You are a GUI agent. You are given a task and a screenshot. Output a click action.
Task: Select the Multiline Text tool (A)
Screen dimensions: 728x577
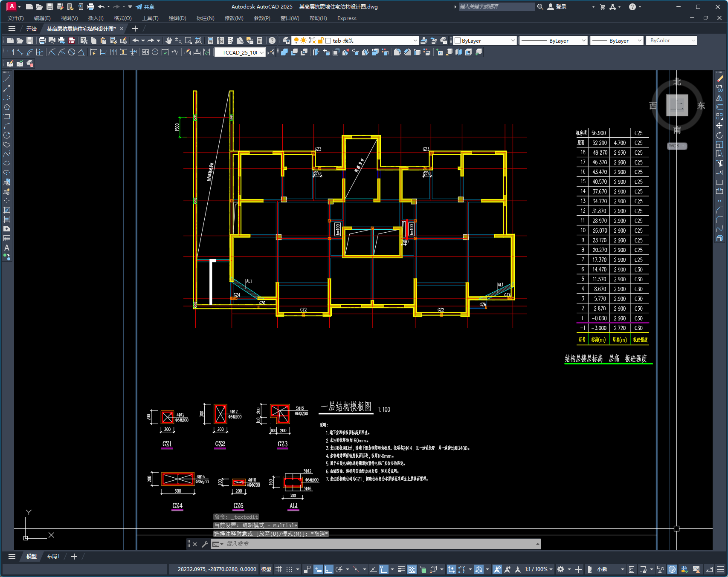(x=7, y=248)
